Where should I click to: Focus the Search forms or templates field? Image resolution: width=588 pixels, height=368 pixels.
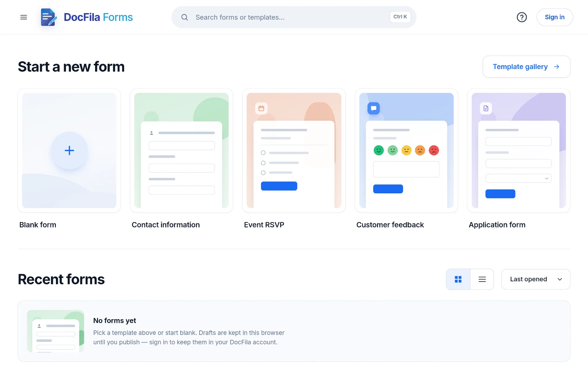[x=294, y=17]
